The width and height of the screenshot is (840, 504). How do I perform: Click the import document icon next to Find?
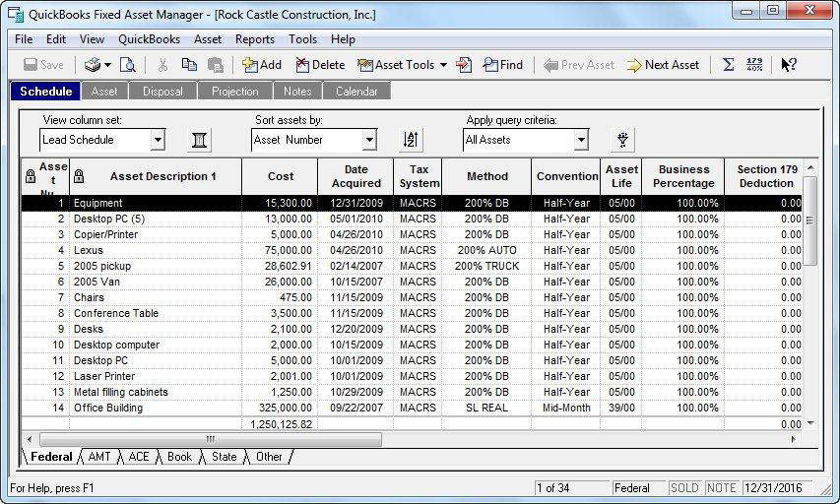pyautogui.click(x=464, y=65)
